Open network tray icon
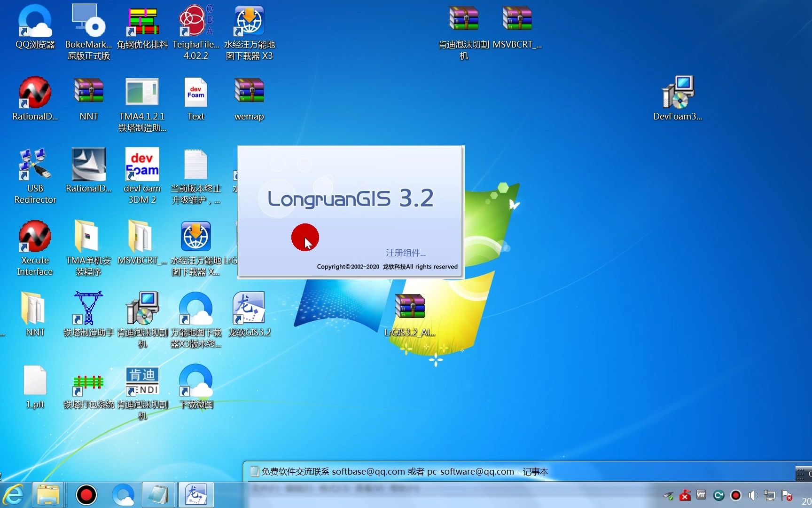This screenshot has width=812, height=508. click(x=770, y=495)
